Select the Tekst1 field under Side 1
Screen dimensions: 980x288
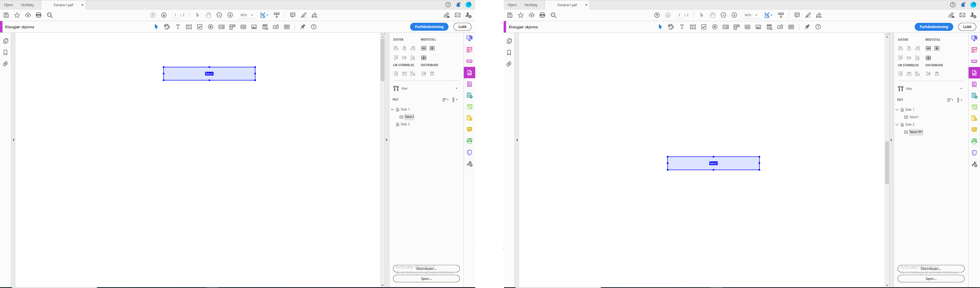(409, 117)
